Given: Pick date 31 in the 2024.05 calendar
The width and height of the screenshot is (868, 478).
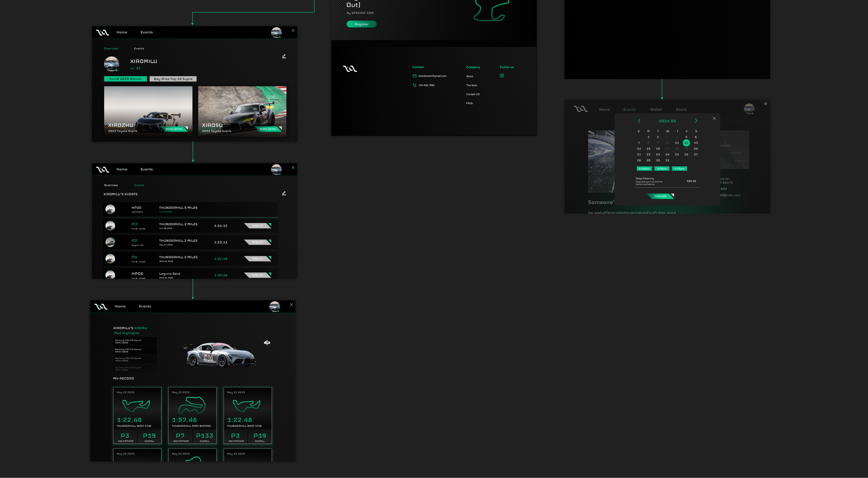Looking at the screenshot, I should (x=667, y=161).
